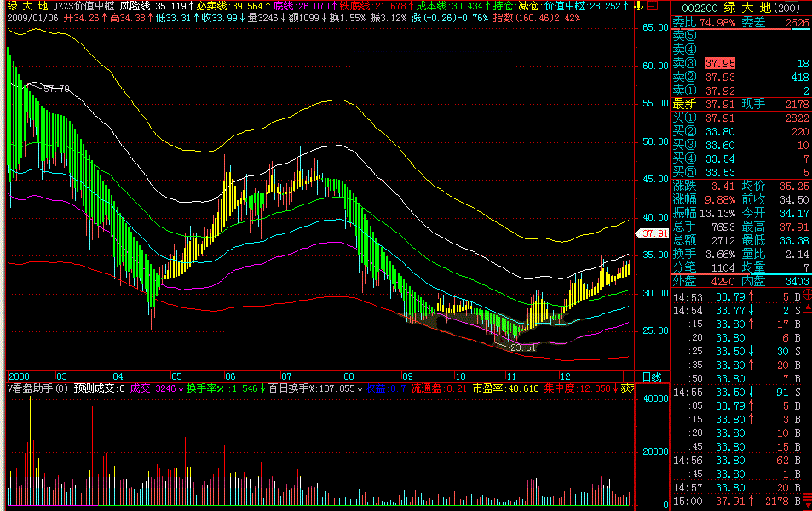Click the 买③ bid row at 33.60
This screenshot has width=812, height=511.
coord(740,145)
